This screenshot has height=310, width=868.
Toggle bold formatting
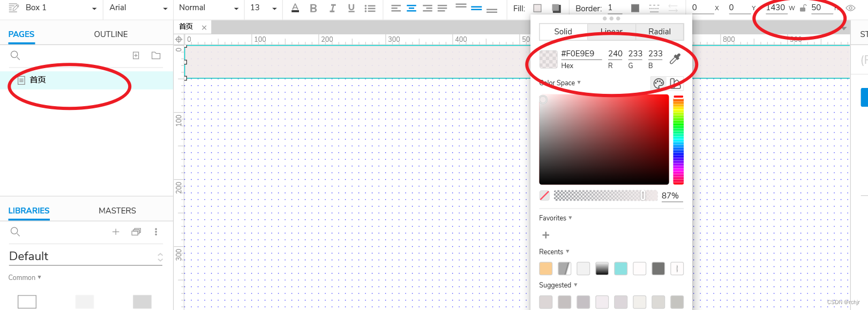pyautogui.click(x=313, y=8)
